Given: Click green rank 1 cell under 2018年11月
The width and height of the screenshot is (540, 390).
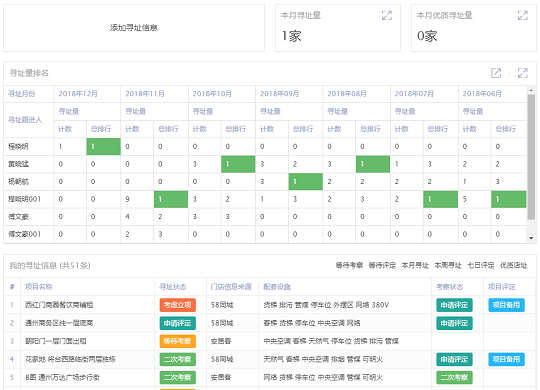Looking at the screenshot, I should pos(171,199).
